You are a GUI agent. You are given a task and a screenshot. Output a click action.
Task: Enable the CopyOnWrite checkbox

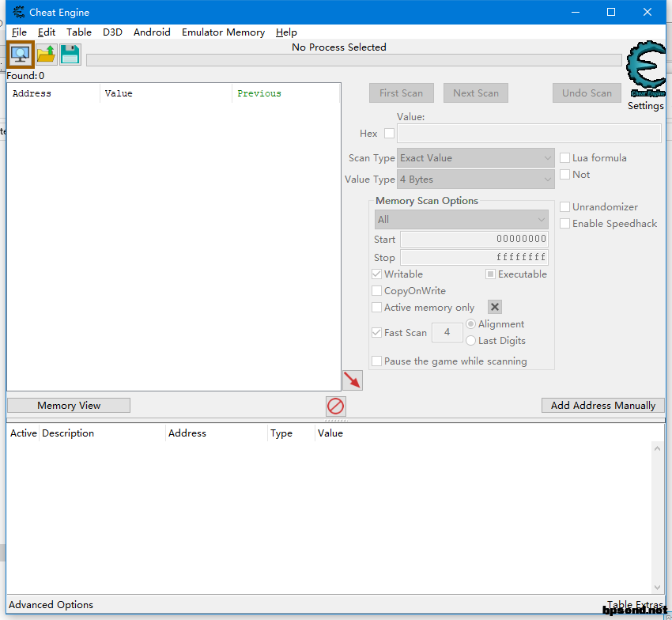click(376, 291)
